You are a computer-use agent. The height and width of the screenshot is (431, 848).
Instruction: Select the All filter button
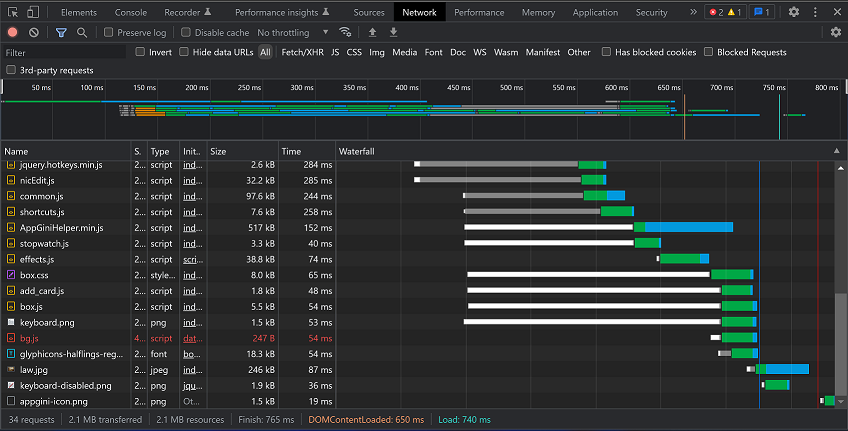tap(265, 52)
